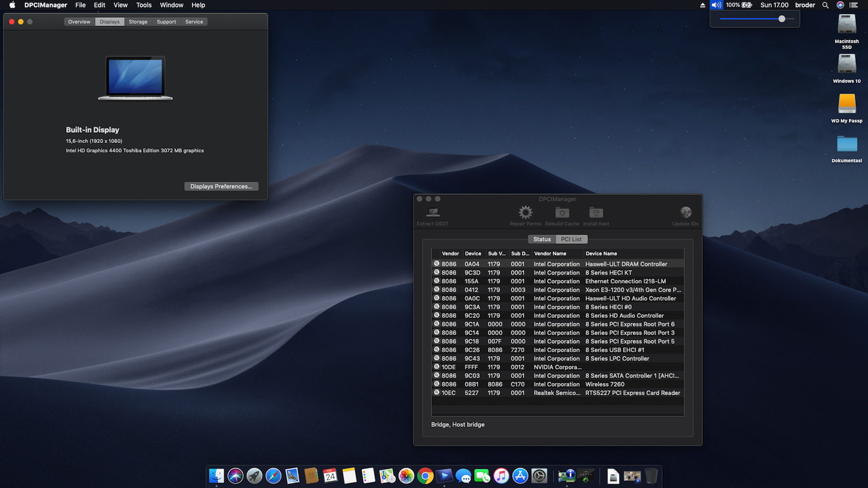Open Photos from the dock
This screenshot has height=488, width=868.
pyautogui.click(x=407, y=475)
